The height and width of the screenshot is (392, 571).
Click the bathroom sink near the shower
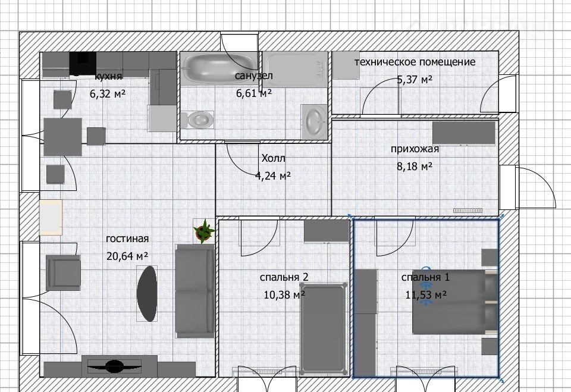pyautogui.click(x=313, y=121)
